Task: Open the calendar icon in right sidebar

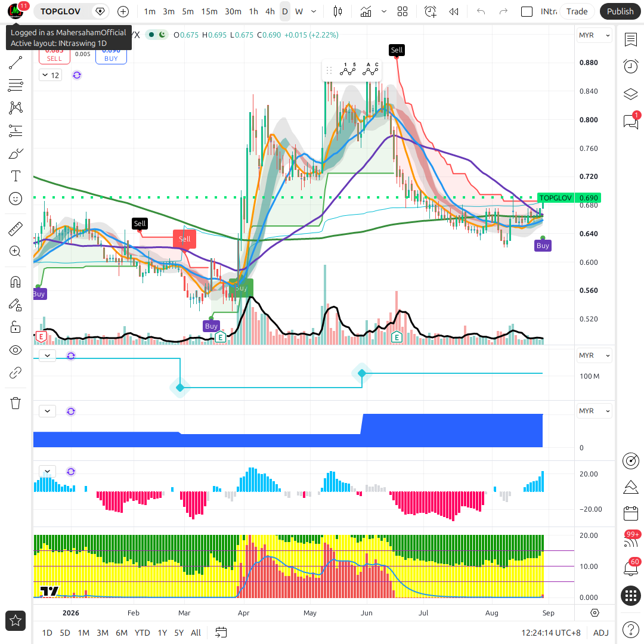Action: 630,513
